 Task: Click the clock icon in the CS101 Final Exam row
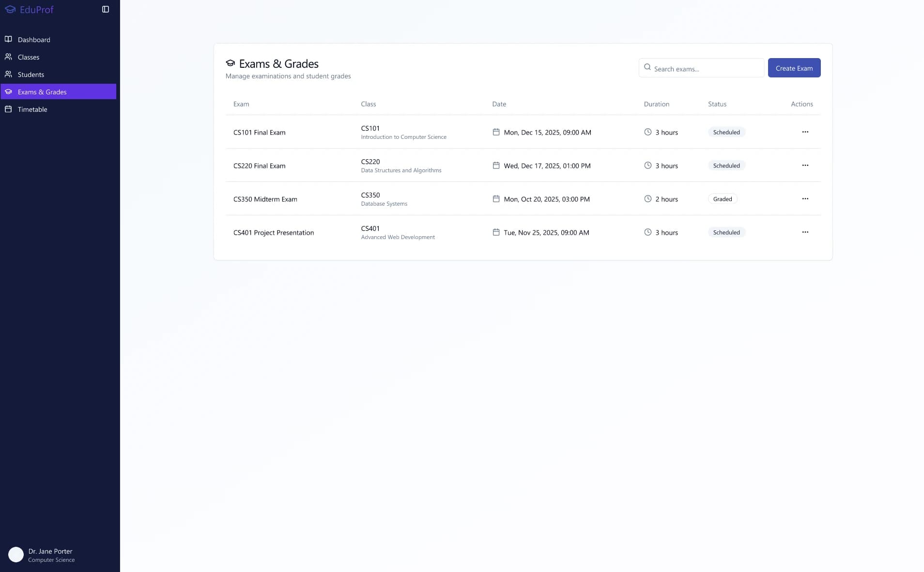coord(648,132)
